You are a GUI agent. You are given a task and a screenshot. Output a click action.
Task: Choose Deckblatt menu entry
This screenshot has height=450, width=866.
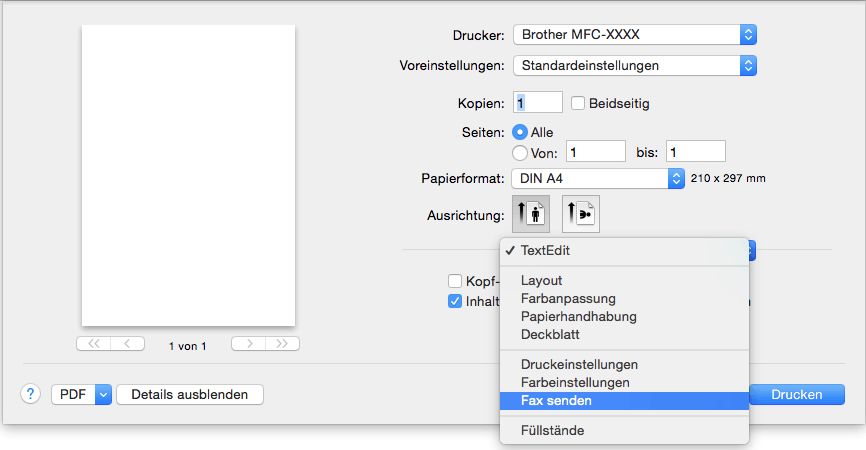pos(624,335)
